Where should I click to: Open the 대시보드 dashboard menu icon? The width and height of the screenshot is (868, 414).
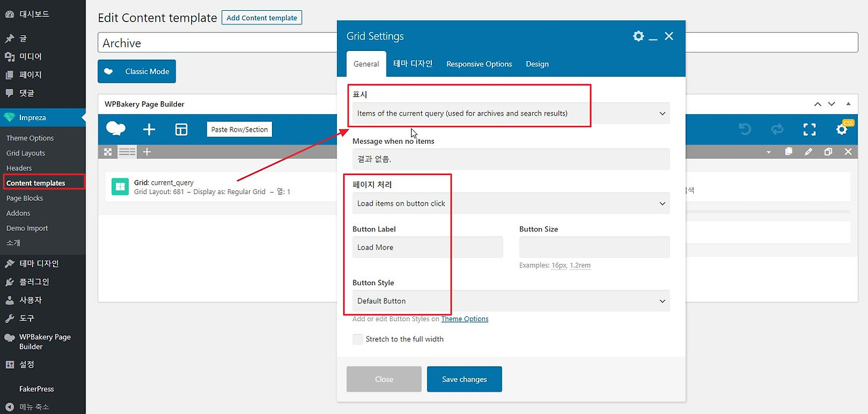tap(9, 14)
